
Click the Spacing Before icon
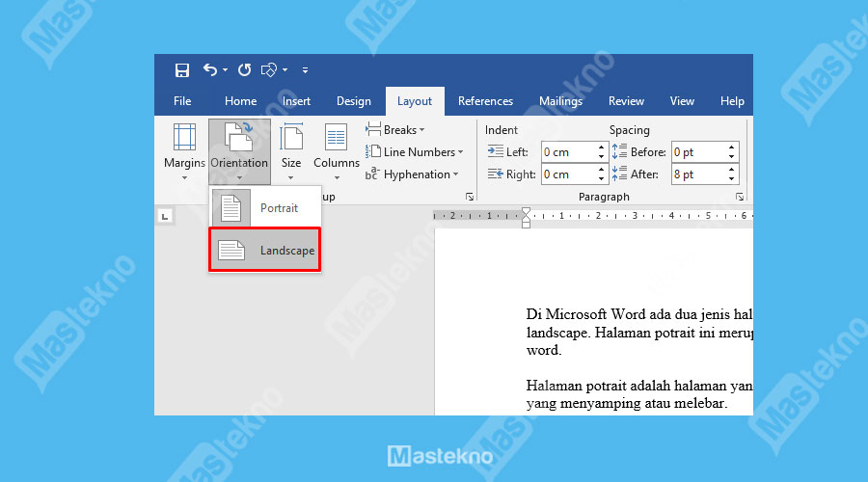point(619,151)
